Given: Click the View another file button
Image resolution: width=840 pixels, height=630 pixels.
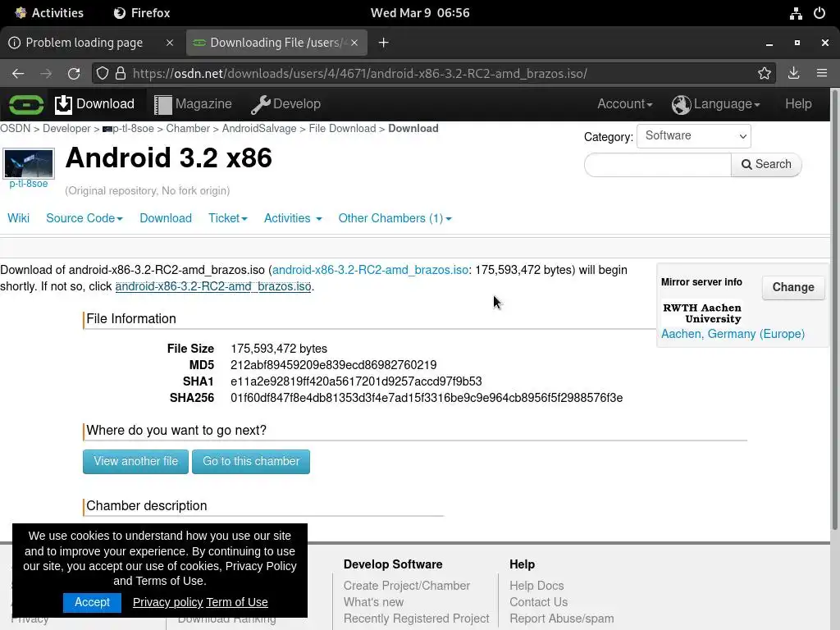Looking at the screenshot, I should [x=135, y=461].
